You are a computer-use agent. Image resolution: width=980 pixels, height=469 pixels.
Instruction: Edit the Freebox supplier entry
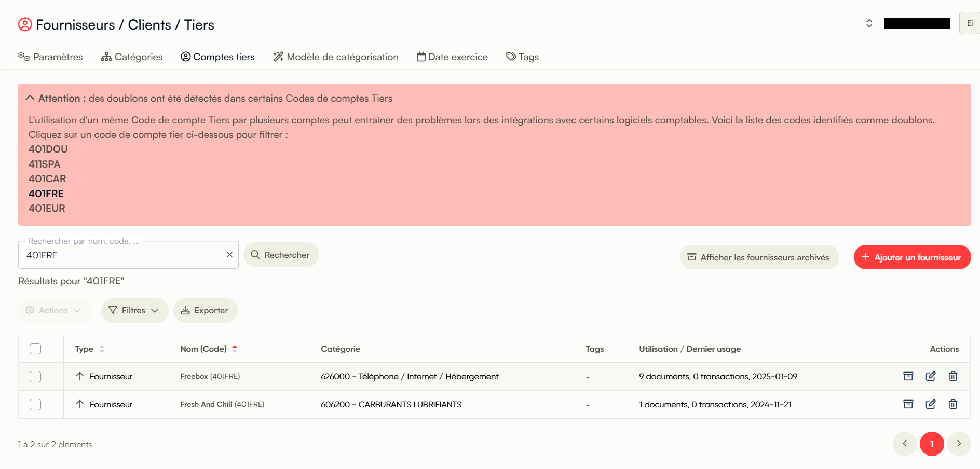[x=931, y=376]
